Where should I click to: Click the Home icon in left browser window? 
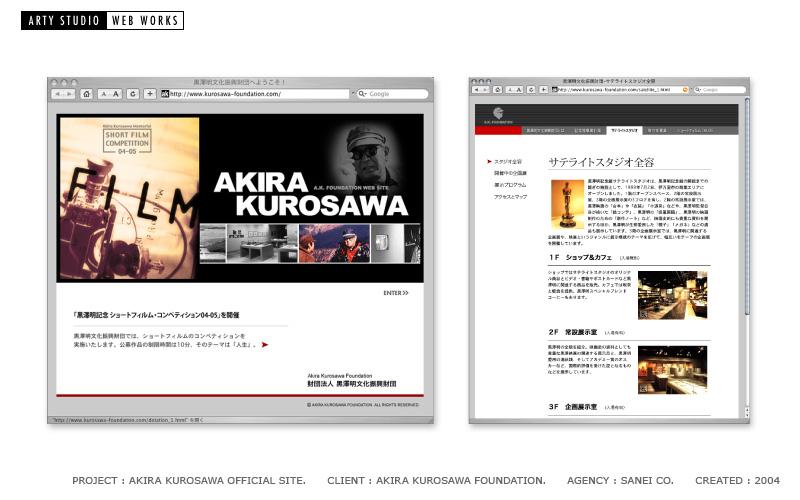tap(87, 94)
